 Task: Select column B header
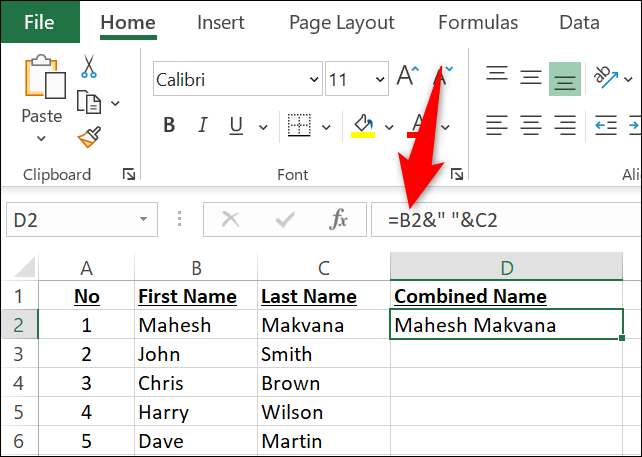point(196,267)
